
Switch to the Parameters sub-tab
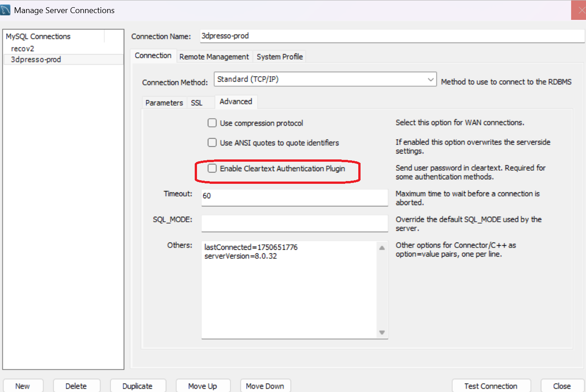pyautogui.click(x=164, y=103)
